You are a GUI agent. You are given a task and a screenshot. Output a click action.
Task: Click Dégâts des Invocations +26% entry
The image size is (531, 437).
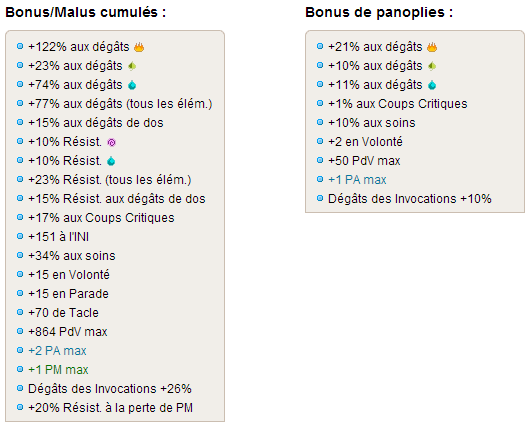[x=110, y=389]
